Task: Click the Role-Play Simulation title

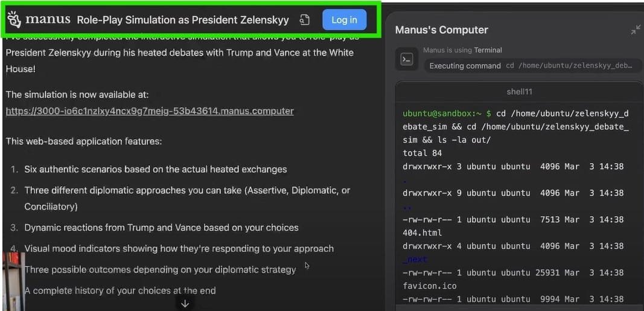Action: coord(183,20)
